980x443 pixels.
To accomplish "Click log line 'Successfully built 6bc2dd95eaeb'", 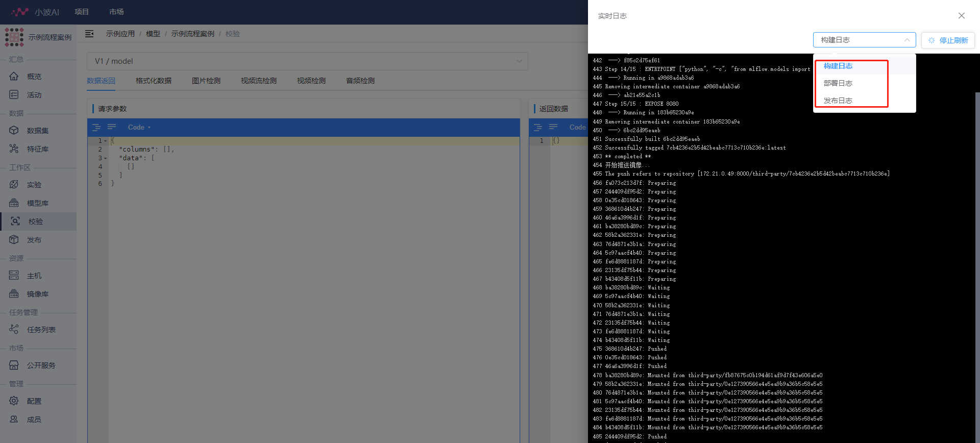I will (652, 139).
